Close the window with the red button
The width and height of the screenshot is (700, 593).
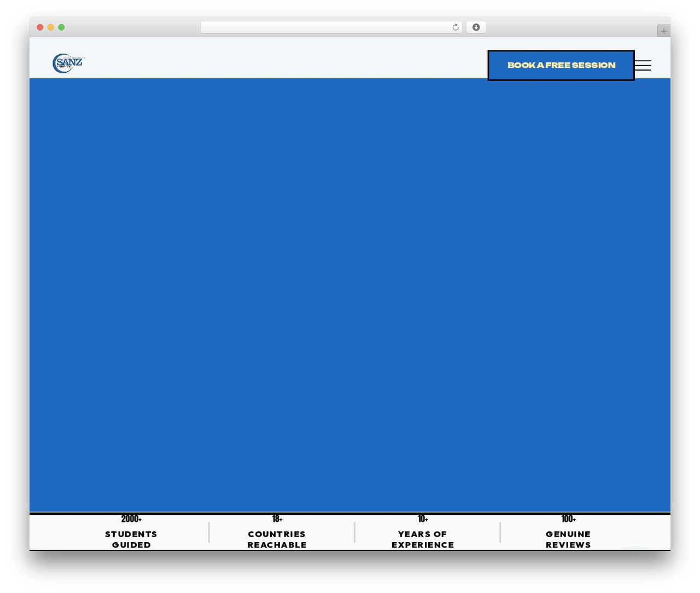[x=40, y=27]
